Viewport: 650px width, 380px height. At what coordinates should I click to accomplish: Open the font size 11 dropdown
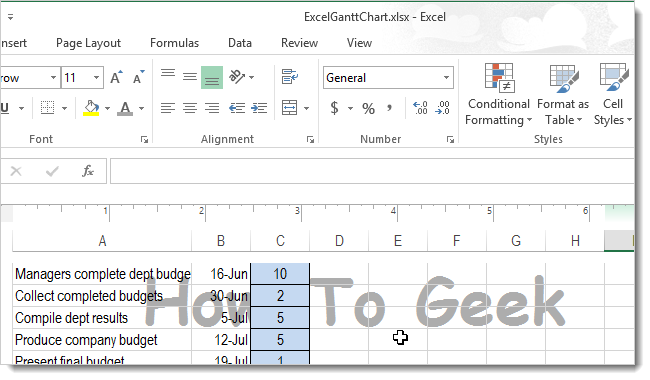pos(96,77)
